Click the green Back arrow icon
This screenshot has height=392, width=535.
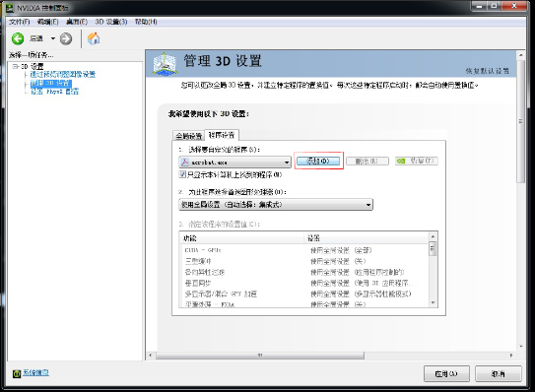18,38
